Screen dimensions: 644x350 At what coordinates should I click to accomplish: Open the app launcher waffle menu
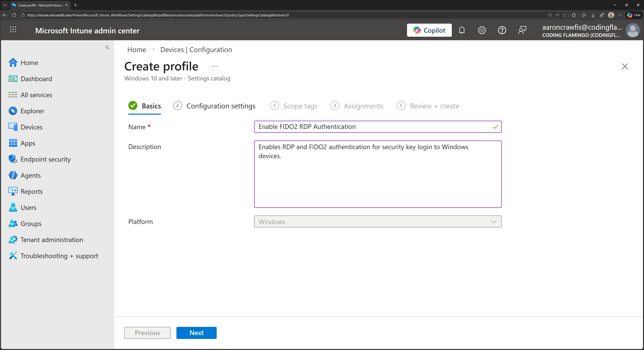click(x=13, y=30)
